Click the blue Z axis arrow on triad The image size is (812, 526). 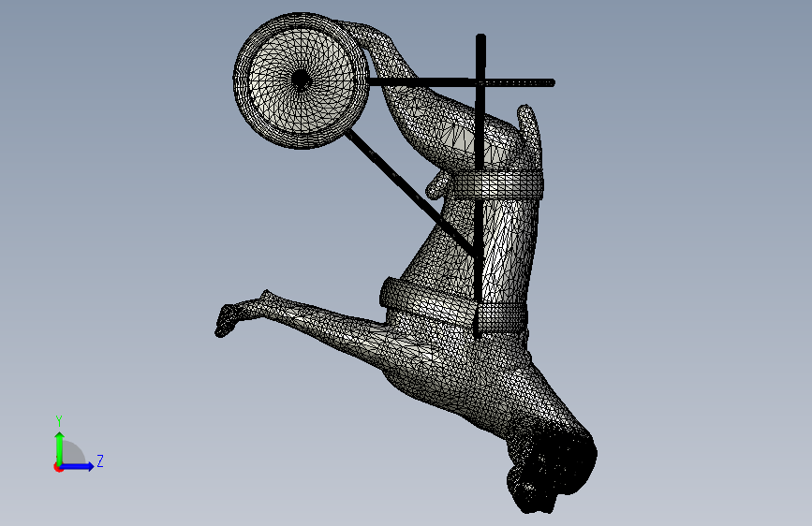coord(78,466)
